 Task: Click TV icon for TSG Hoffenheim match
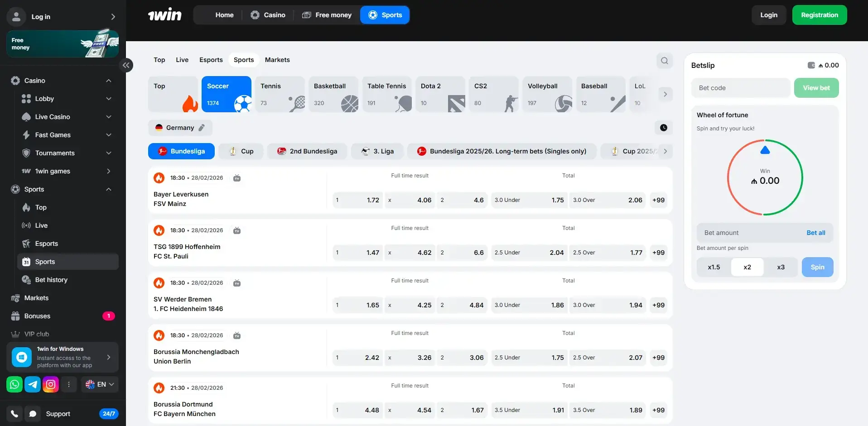236,230
